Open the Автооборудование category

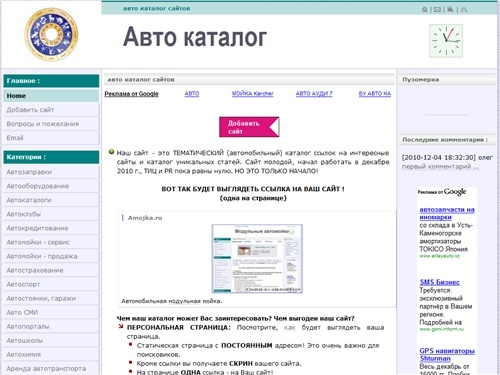[x=51, y=186]
